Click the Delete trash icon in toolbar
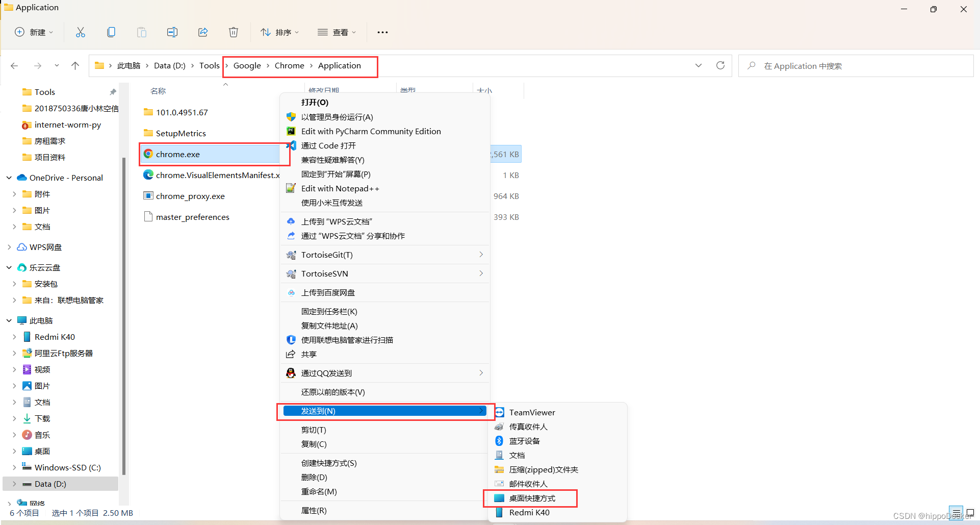This screenshot has height=525, width=980. pyautogui.click(x=234, y=32)
